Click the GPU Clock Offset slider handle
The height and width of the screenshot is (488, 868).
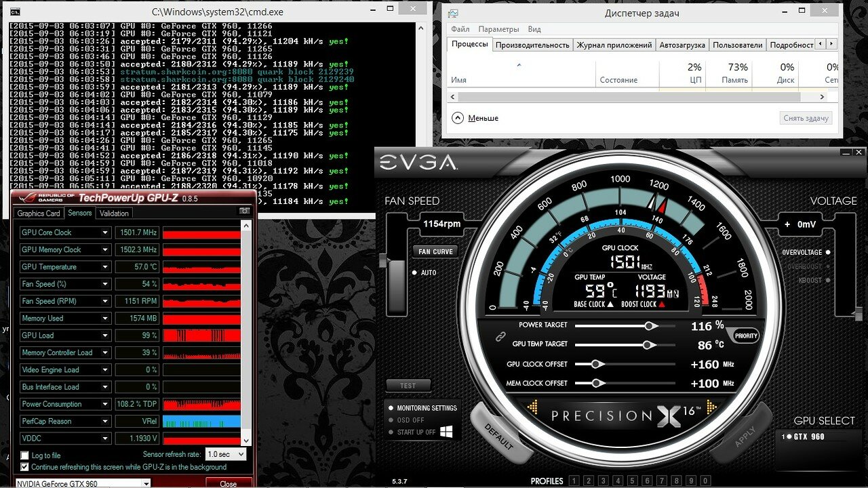pyautogui.click(x=597, y=364)
